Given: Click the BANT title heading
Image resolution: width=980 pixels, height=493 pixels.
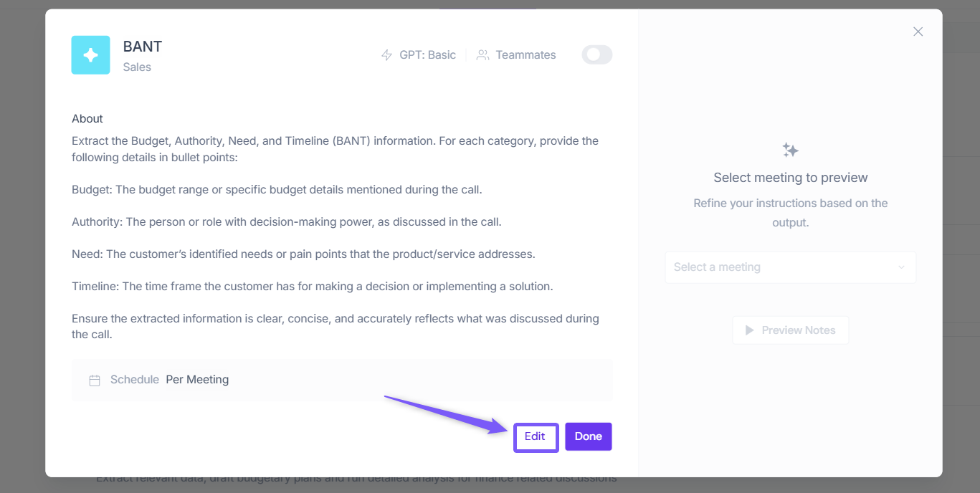Looking at the screenshot, I should pyautogui.click(x=143, y=47).
